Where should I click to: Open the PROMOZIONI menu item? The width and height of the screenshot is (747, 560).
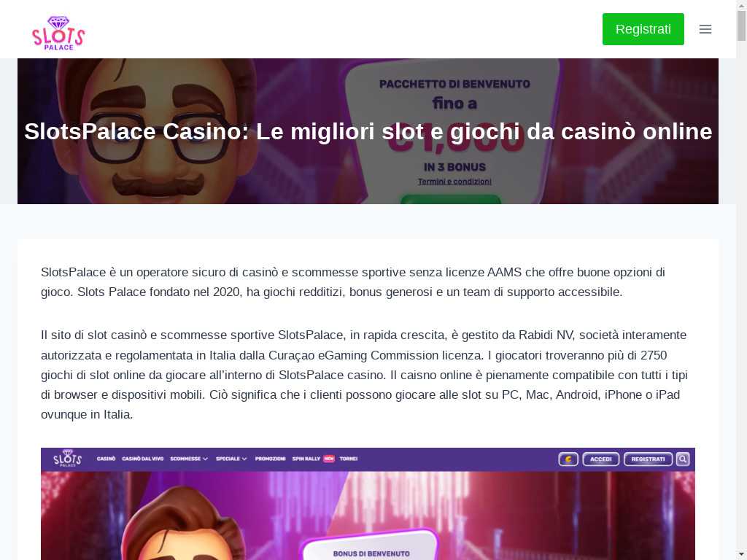(x=270, y=459)
